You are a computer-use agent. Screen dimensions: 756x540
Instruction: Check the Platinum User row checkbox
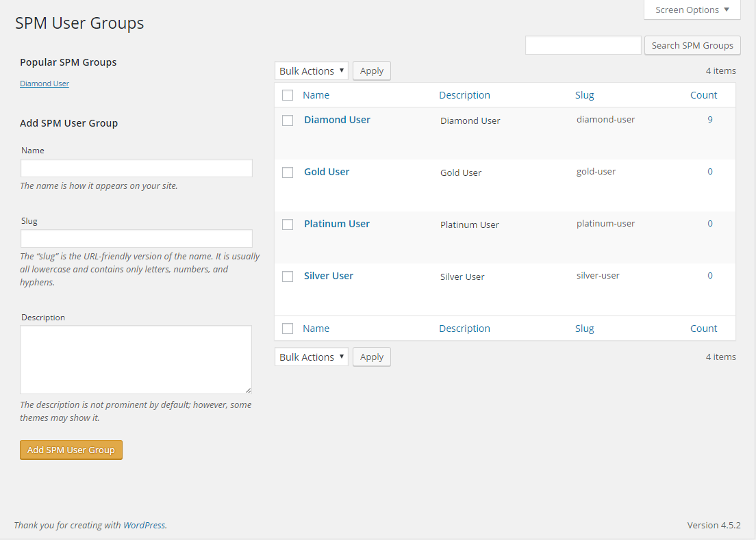(x=288, y=224)
